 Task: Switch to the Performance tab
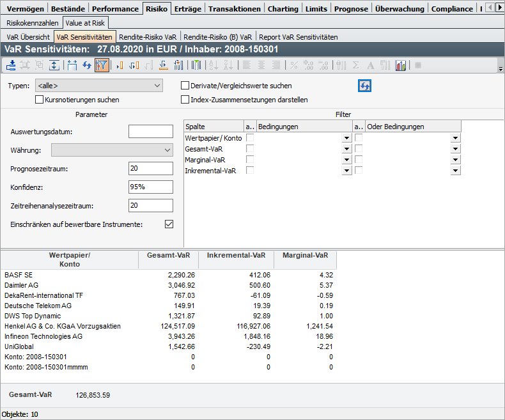click(x=114, y=9)
